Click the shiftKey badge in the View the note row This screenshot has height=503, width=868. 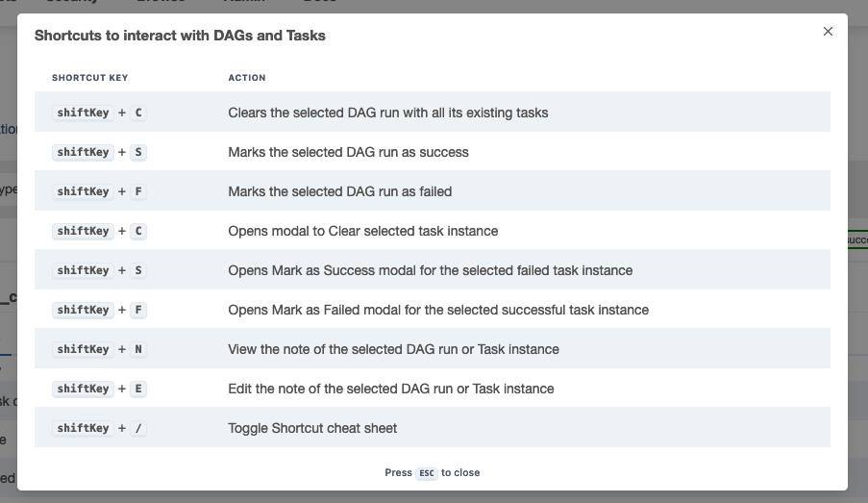click(83, 349)
